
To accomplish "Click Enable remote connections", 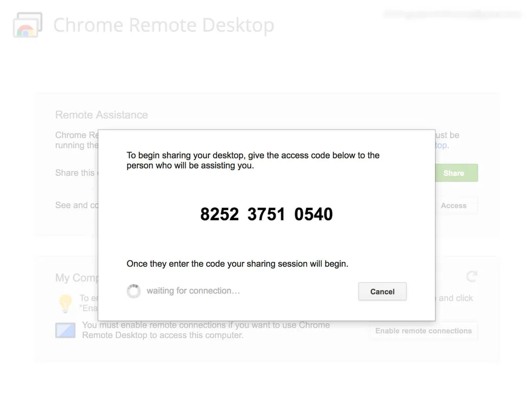I will (x=423, y=331).
